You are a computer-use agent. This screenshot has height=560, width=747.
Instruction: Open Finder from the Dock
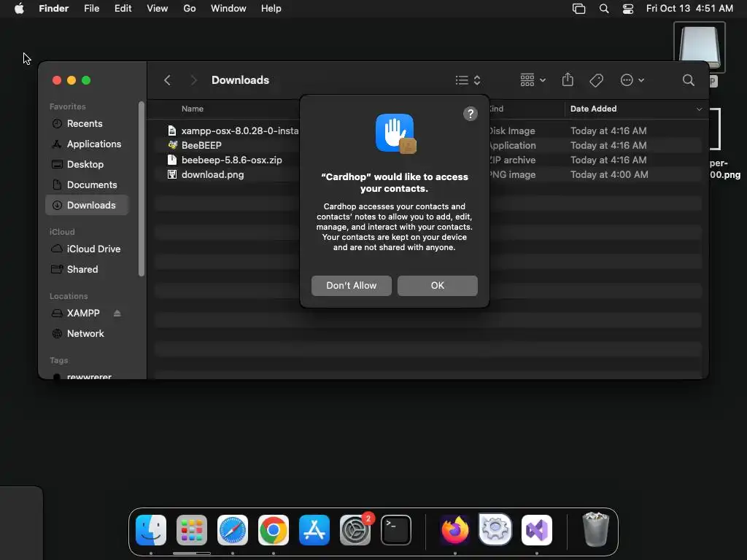pyautogui.click(x=151, y=530)
